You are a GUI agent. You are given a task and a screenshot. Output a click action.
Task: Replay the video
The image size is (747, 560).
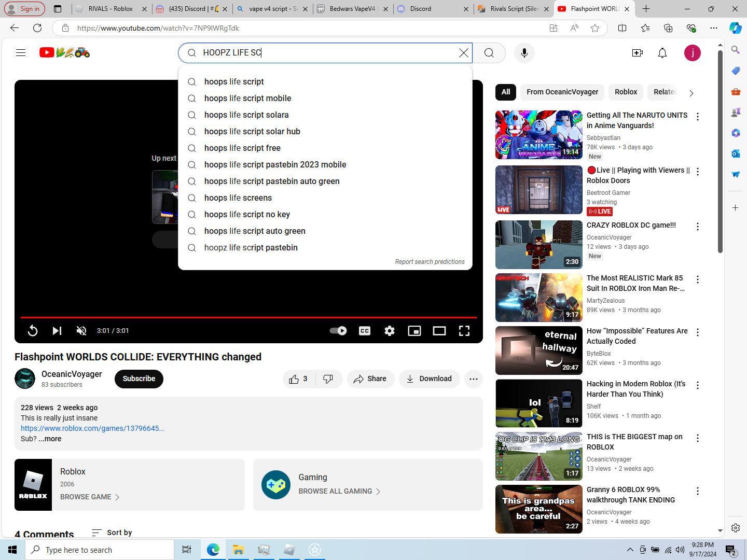(x=32, y=331)
